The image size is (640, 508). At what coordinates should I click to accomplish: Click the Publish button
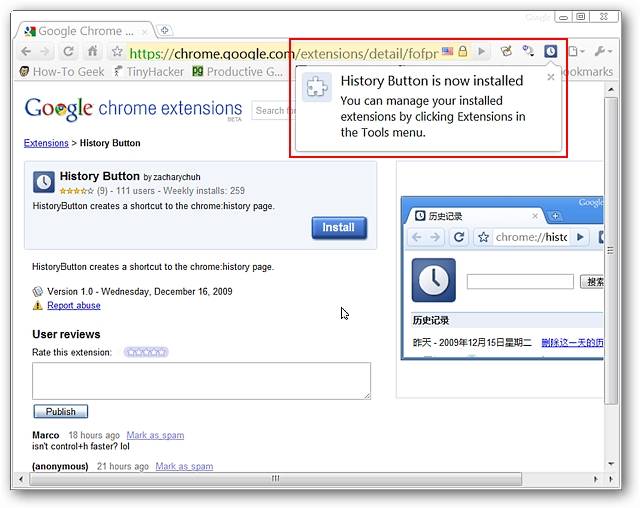click(x=60, y=411)
